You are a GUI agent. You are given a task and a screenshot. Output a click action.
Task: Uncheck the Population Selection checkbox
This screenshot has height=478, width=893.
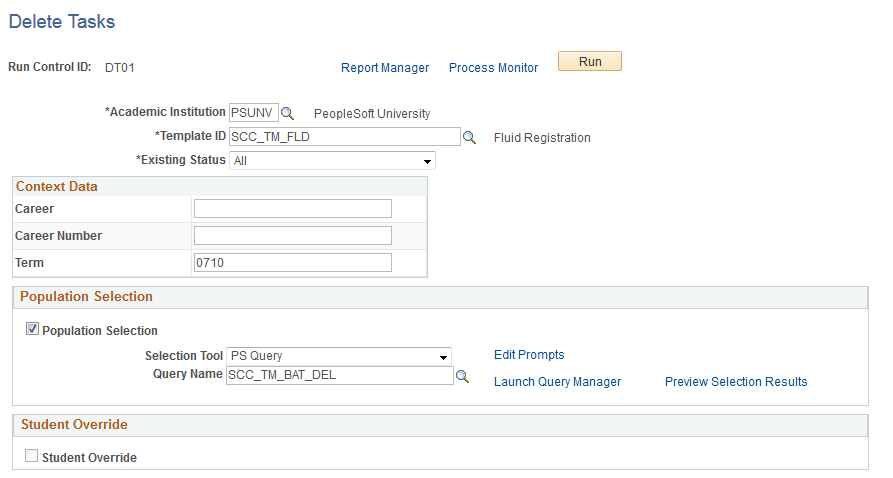tap(32, 329)
